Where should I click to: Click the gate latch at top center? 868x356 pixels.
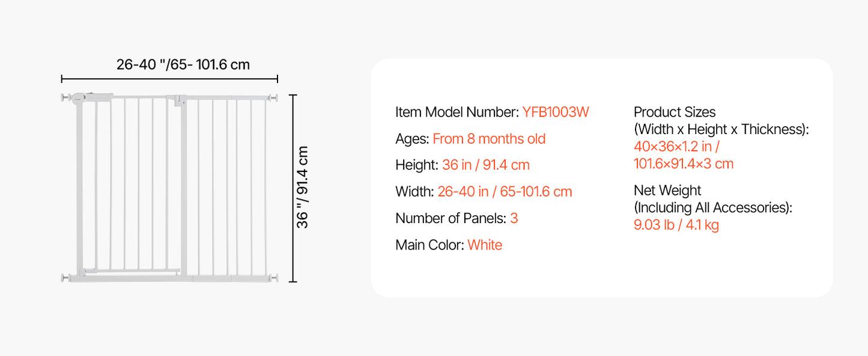[x=179, y=101]
